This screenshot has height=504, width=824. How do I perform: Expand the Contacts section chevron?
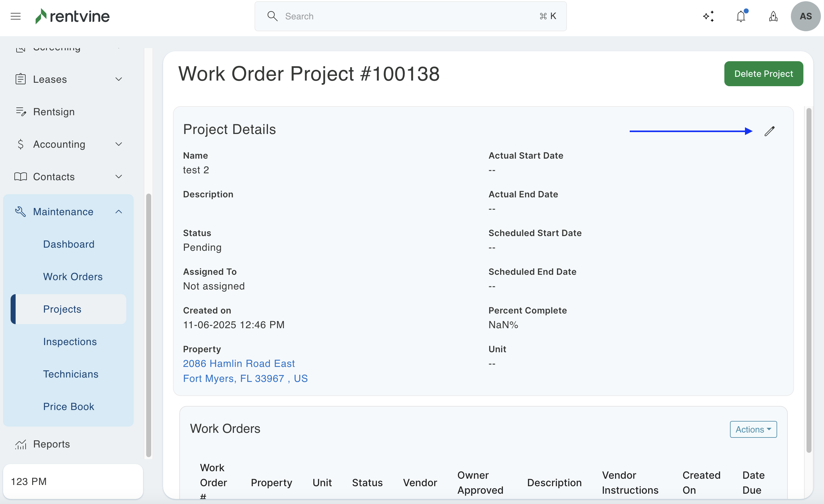click(118, 176)
